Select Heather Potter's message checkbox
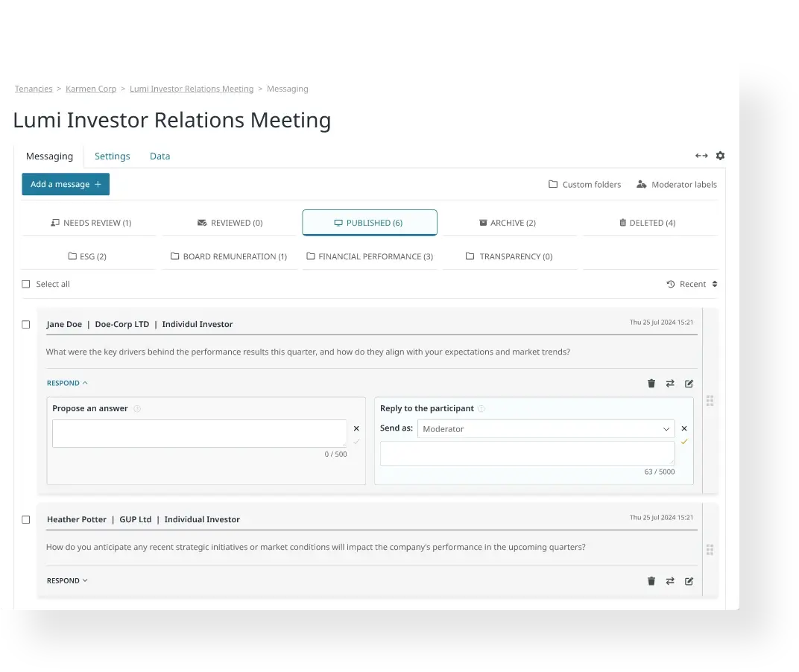799x672 pixels. point(26,519)
